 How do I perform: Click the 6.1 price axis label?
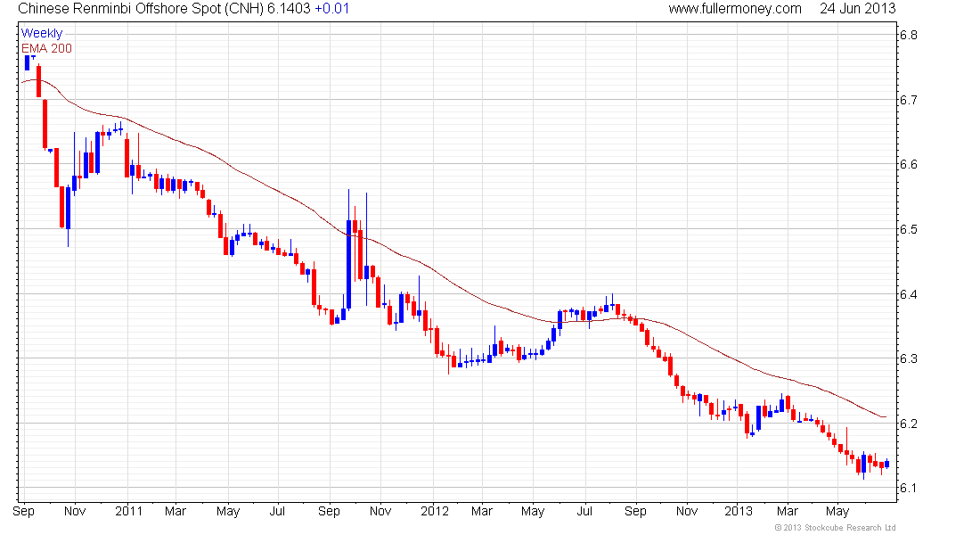(x=908, y=488)
